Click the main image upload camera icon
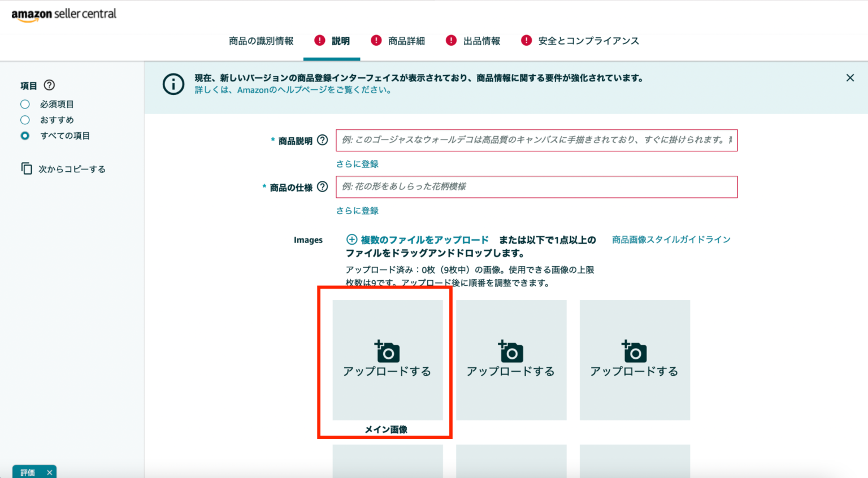The image size is (868, 478). 388,350
